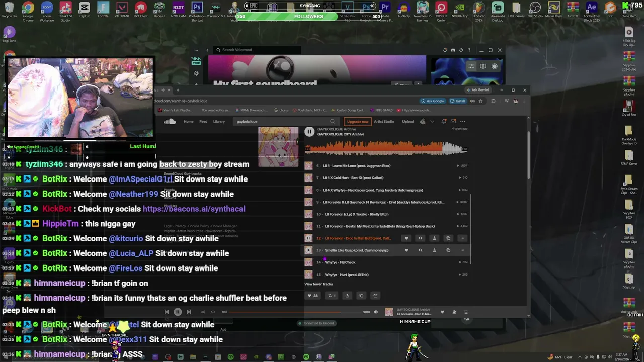Bookmark this page with the star icon
This screenshot has height=362, width=644.
click(481, 101)
